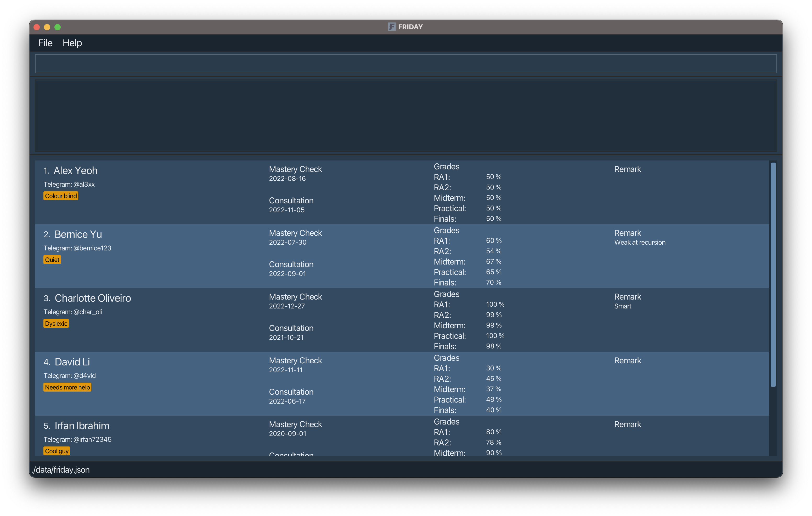Open the Help menu

point(72,43)
